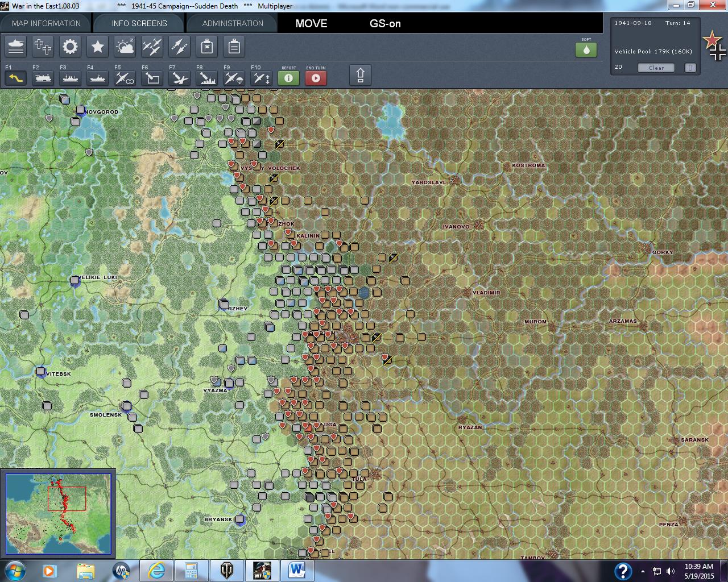Click the Yaroslavl city label
This screenshot has width=728, height=582.
click(x=429, y=182)
